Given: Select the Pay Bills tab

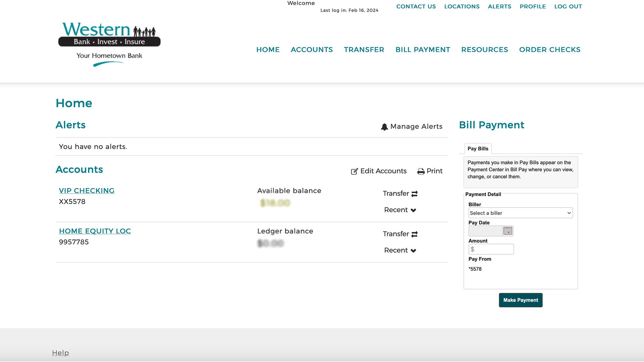Looking at the screenshot, I should (x=478, y=148).
